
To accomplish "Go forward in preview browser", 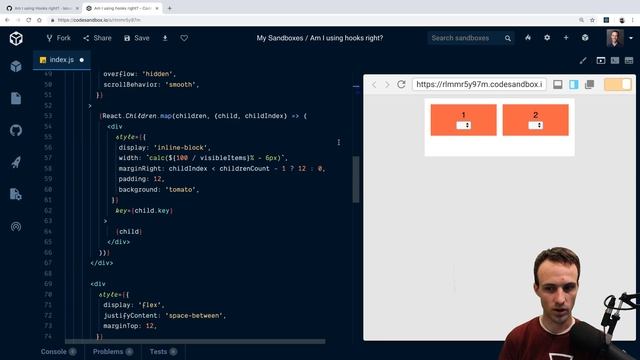I will tap(387, 84).
